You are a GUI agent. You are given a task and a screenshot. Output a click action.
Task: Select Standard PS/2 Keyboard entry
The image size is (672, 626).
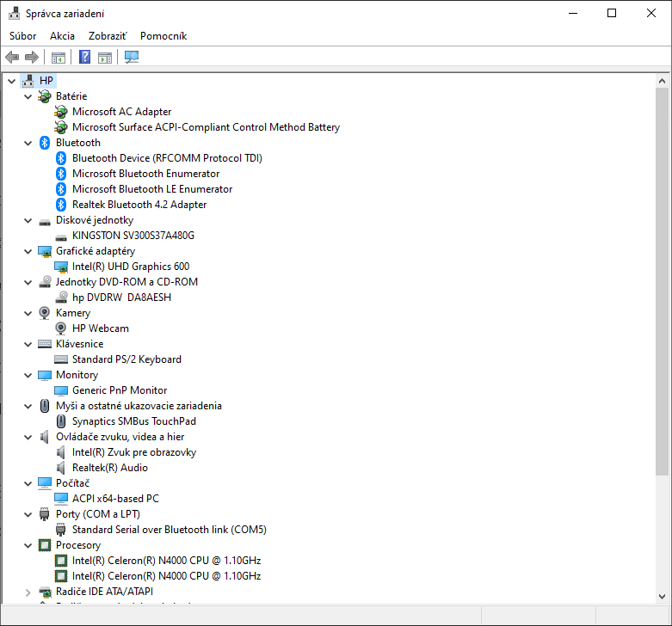tap(126, 359)
